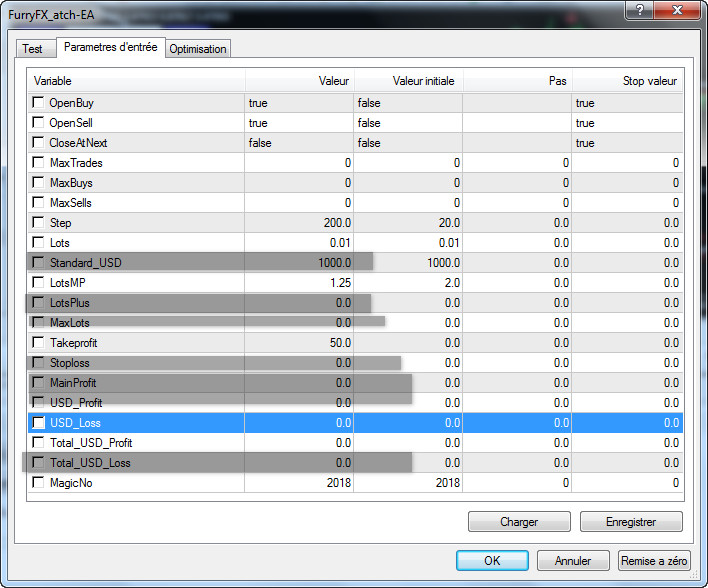
Task: Tick the Takeprofit checkbox
Action: tap(39, 343)
